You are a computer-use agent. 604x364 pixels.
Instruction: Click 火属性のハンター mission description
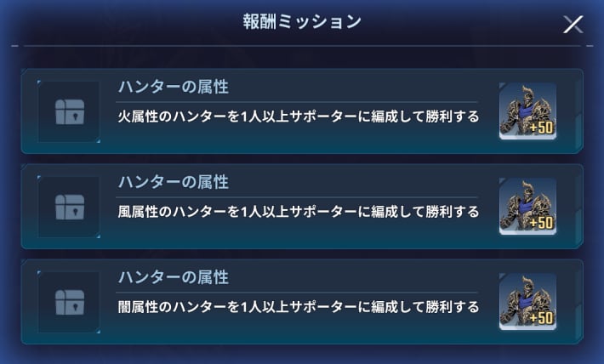299,117
